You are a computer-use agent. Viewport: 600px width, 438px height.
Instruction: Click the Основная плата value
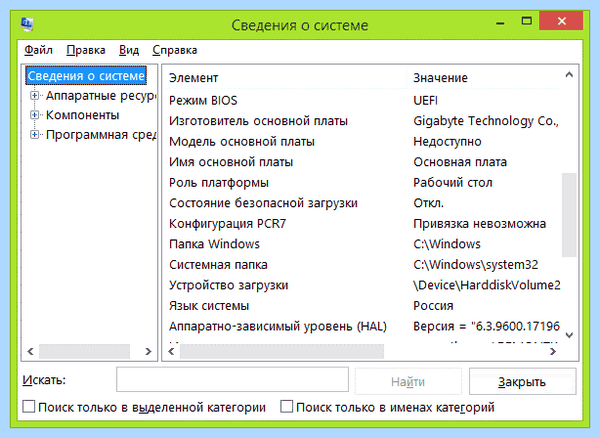click(x=460, y=162)
